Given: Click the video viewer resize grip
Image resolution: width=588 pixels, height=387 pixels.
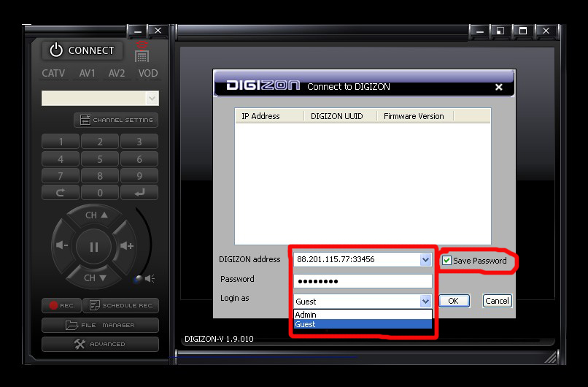Looking at the screenshot, I should click(x=551, y=358).
